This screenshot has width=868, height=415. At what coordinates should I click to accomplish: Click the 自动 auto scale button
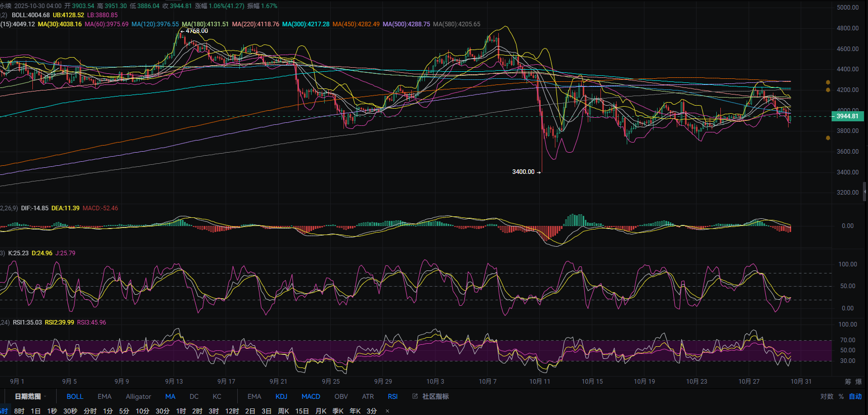855,396
